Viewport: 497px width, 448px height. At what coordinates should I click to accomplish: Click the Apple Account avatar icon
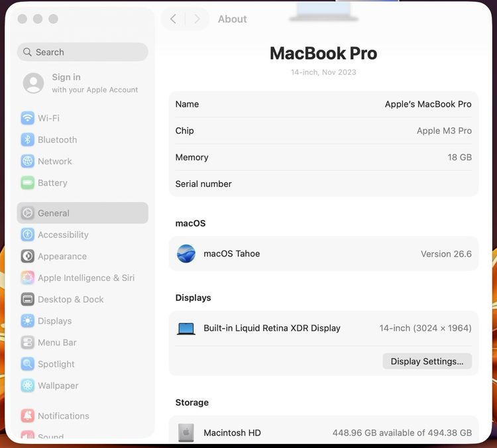point(33,83)
